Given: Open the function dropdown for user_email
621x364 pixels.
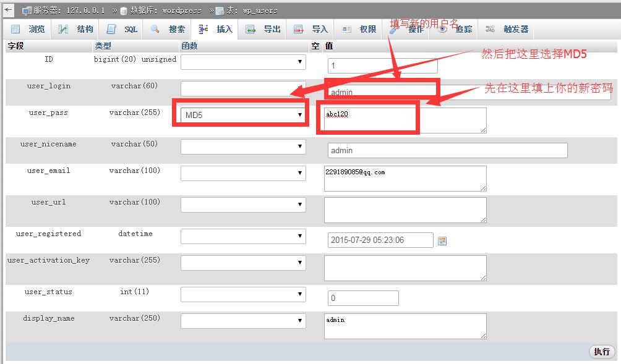Looking at the screenshot, I should 243,173.
